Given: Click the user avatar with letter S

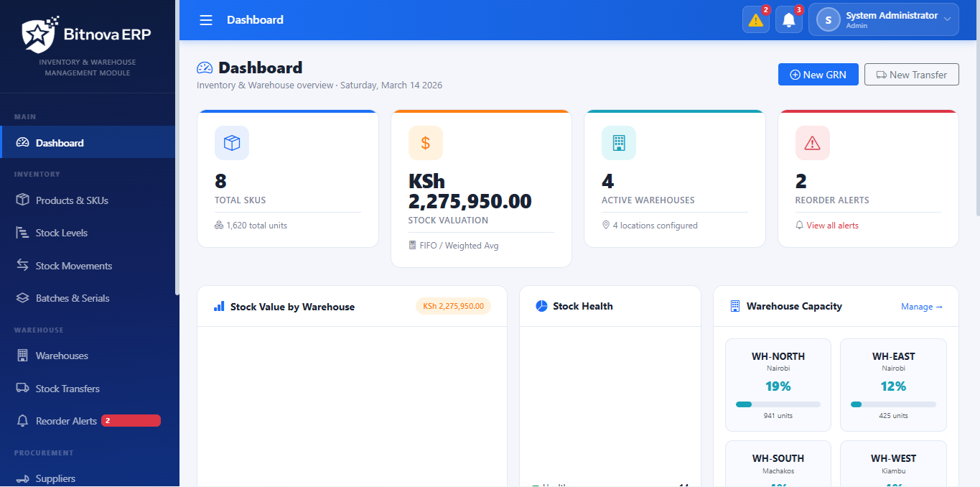Looking at the screenshot, I should [829, 20].
